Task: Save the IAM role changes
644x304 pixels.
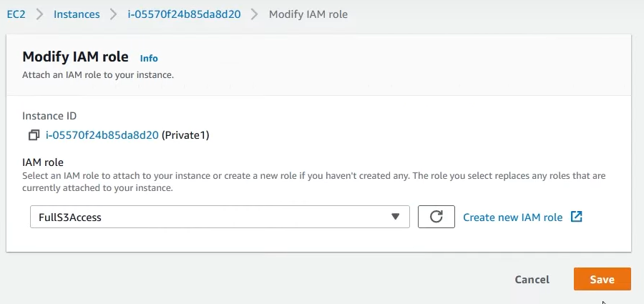Action: pyautogui.click(x=602, y=280)
